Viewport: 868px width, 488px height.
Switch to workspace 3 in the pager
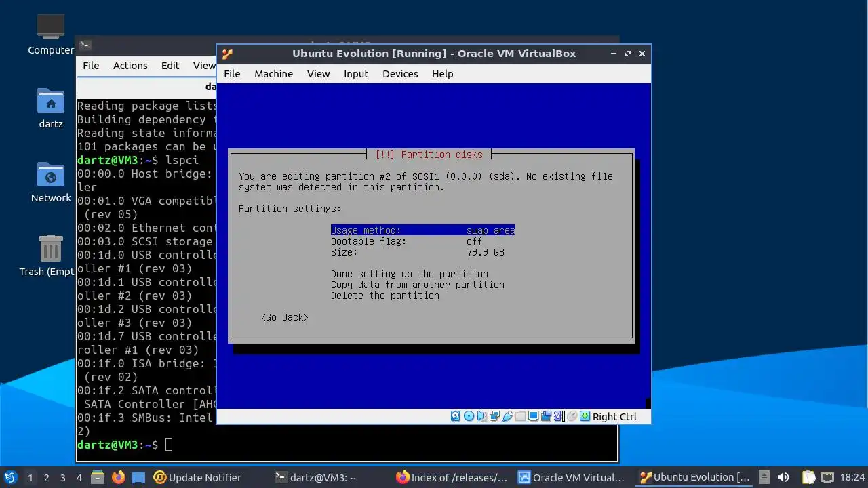pos(62,477)
